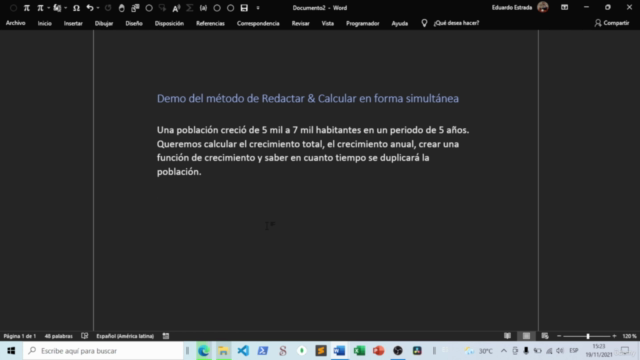This screenshot has width=640, height=360.
Task: Insert a symbol with the Omega icon
Action: [x=76, y=8]
